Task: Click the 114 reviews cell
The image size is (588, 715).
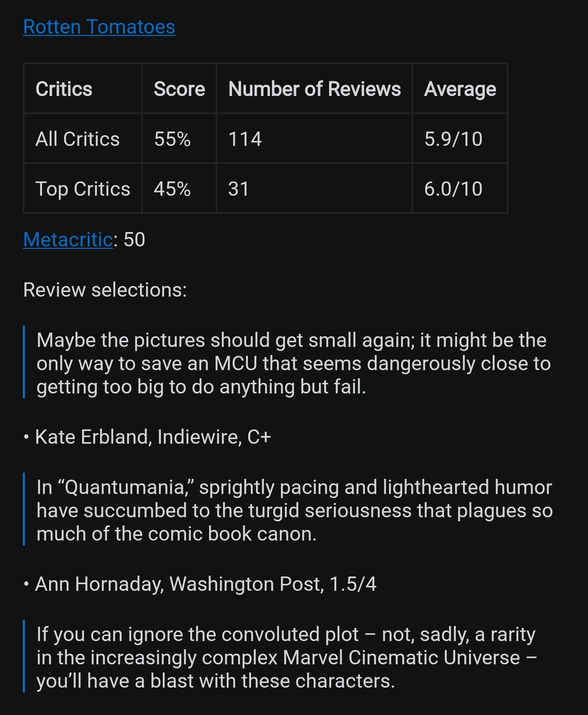Action: point(245,139)
